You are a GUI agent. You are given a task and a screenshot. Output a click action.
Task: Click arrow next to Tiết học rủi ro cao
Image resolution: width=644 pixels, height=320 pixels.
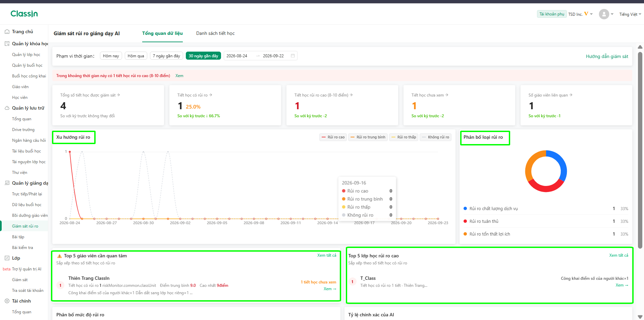[351, 95]
